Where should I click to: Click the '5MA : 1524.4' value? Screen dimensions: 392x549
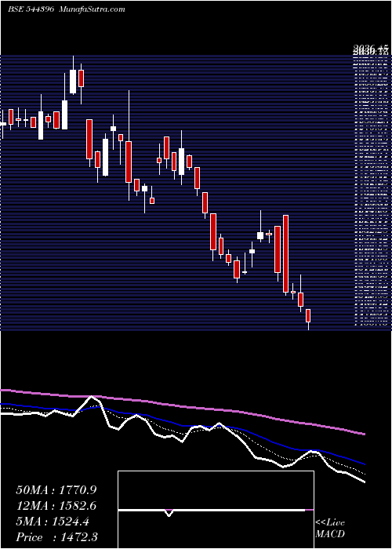coord(53,522)
